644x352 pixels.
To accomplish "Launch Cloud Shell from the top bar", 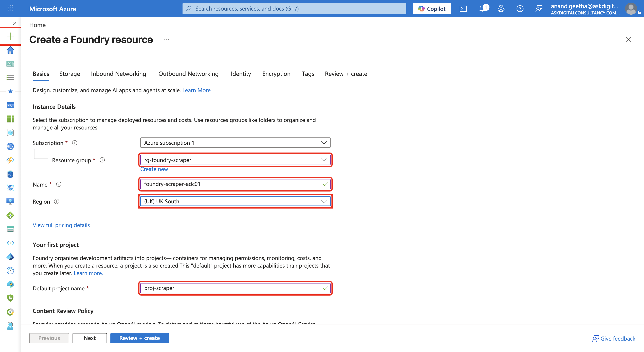I will [x=463, y=9].
